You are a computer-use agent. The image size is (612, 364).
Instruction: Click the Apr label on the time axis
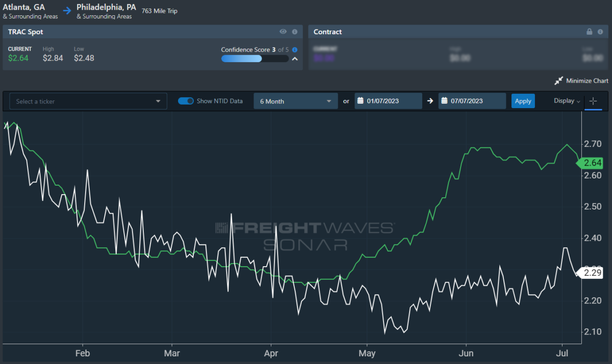[x=271, y=353]
